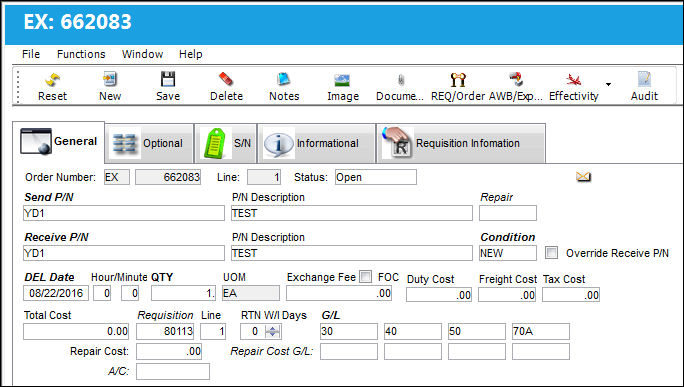This screenshot has width=684, height=387.
Task: Expand toolbar overflow dropdown arrow
Action: pos(608,84)
